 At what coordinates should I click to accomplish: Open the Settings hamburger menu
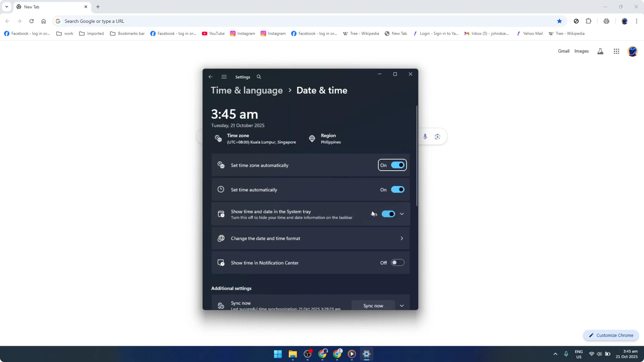tap(224, 77)
